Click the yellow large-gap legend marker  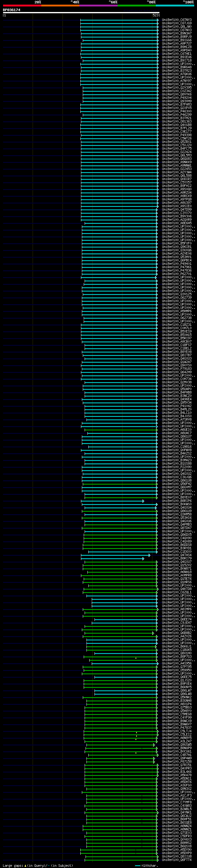(25, 865)
